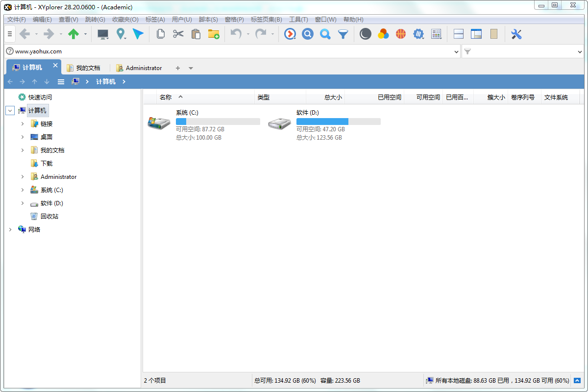Click the Paste clipboard icon

(196, 34)
